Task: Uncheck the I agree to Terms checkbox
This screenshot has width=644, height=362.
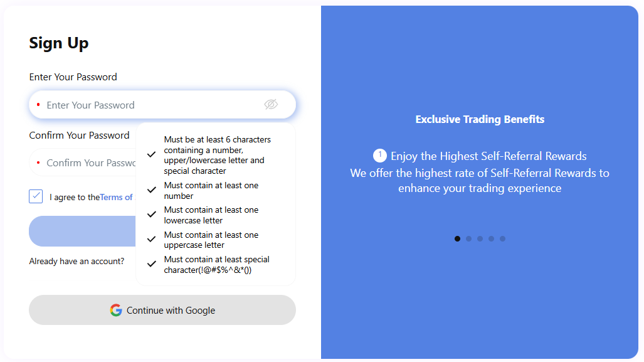Action: [x=36, y=196]
